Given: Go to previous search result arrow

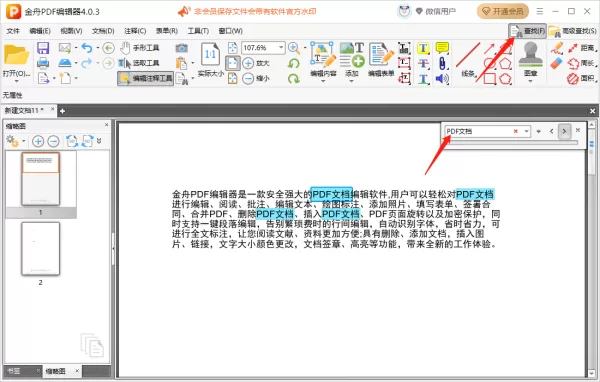Looking at the screenshot, I should point(551,131).
